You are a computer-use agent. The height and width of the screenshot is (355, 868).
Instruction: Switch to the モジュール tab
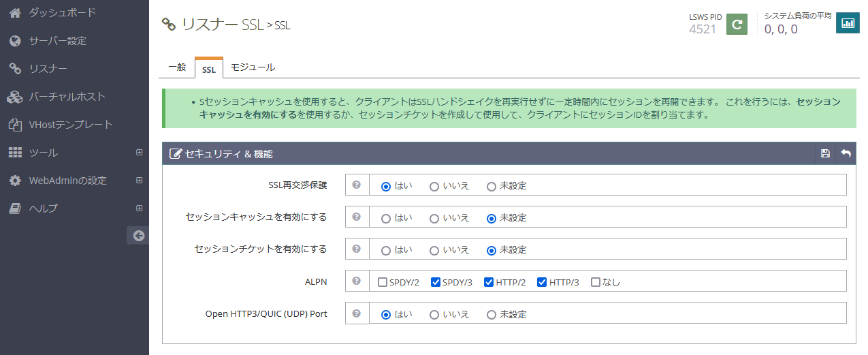click(x=253, y=67)
